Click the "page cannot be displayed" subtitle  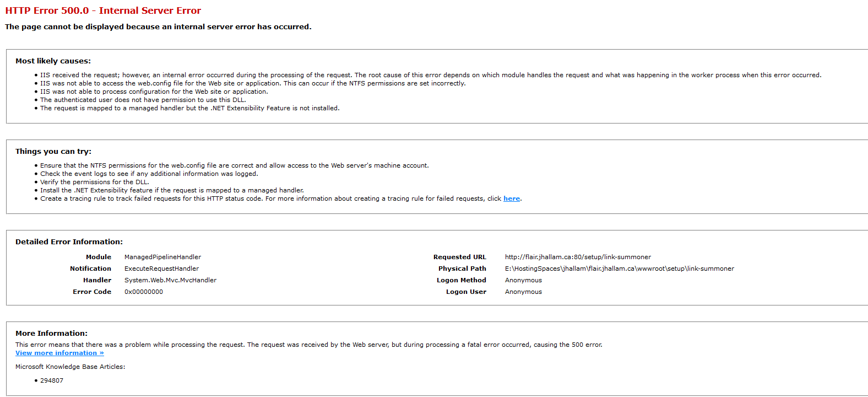(x=158, y=27)
